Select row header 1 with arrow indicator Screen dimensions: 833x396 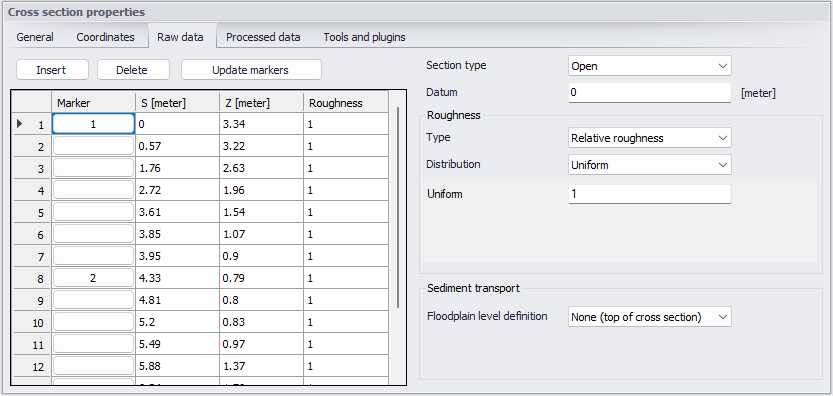click(31, 124)
